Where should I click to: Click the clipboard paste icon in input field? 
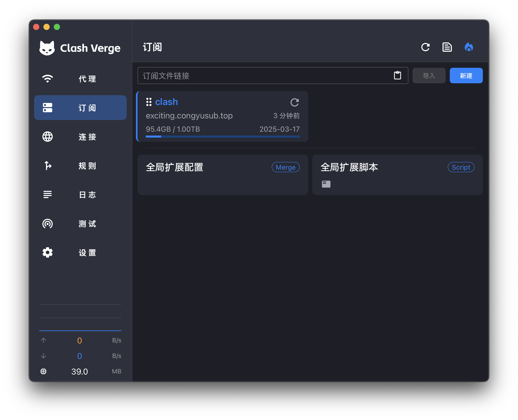pos(398,76)
